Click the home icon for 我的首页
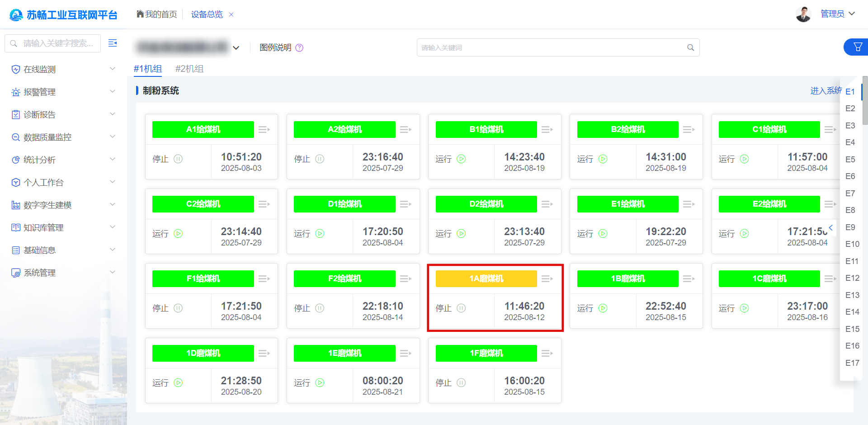This screenshot has height=425, width=868. point(140,14)
